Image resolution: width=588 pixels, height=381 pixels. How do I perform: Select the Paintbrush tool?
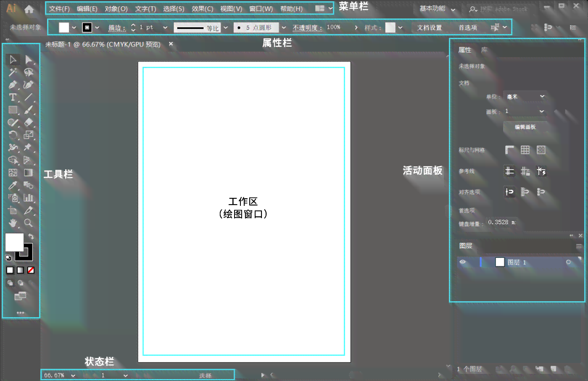pyautogui.click(x=29, y=110)
